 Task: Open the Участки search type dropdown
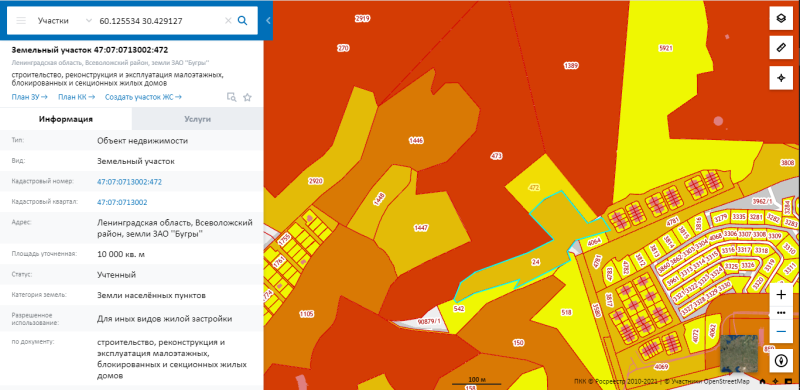(x=65, y=20)
